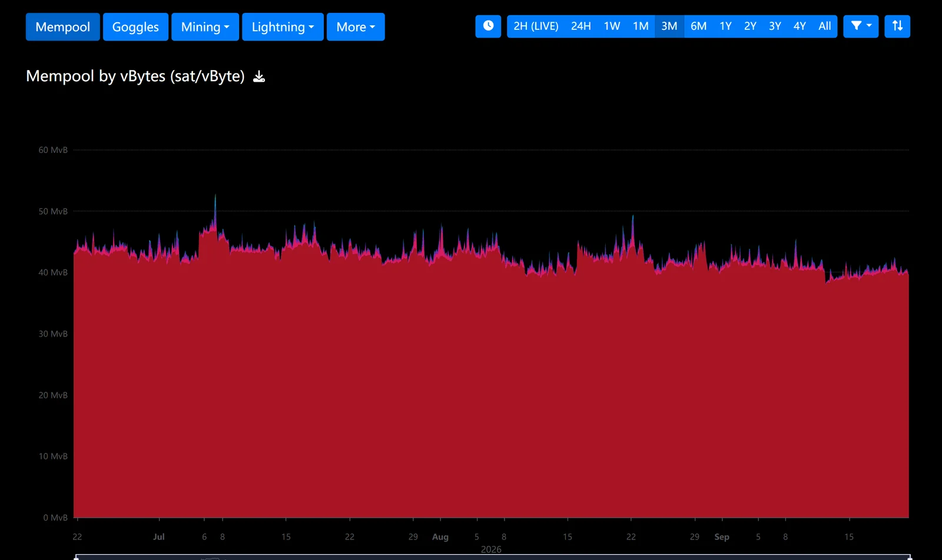Pick the 2Y time range
942x560 pixels.
pos(750,26)
